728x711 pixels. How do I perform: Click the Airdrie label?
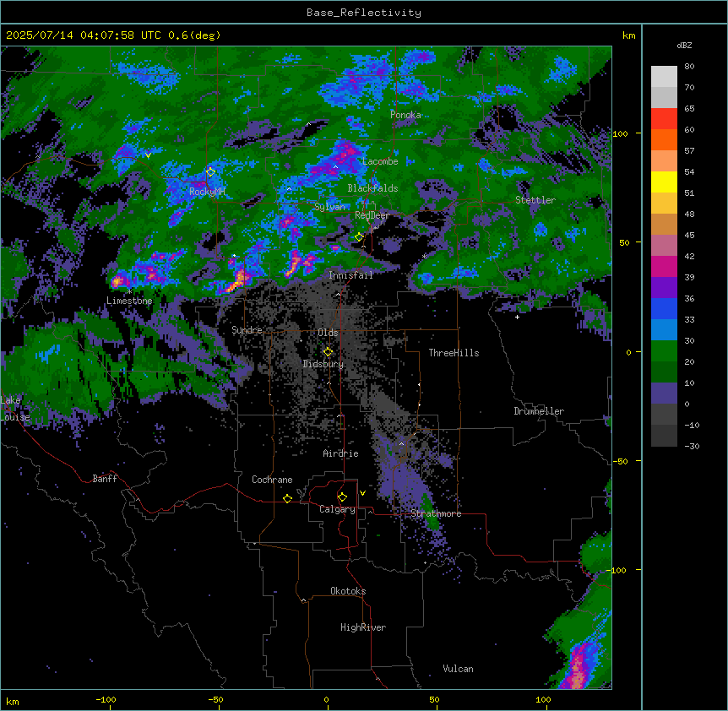click(x=341, y=453)
